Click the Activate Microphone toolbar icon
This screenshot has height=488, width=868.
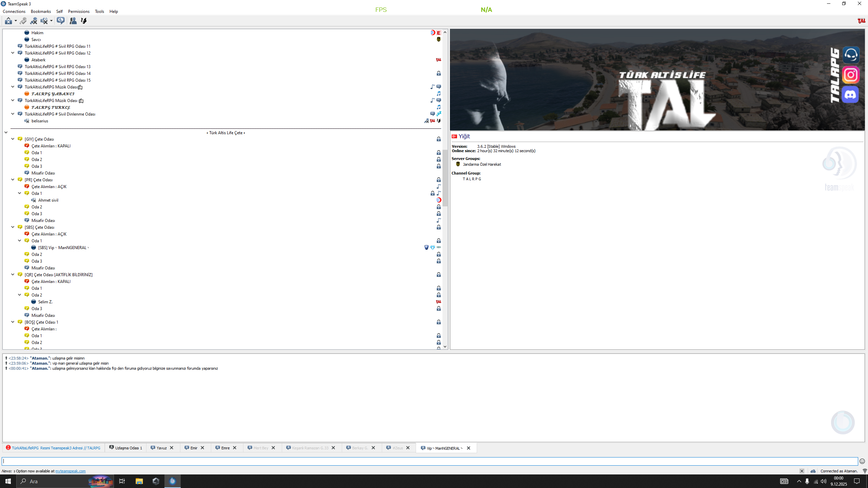23,21
